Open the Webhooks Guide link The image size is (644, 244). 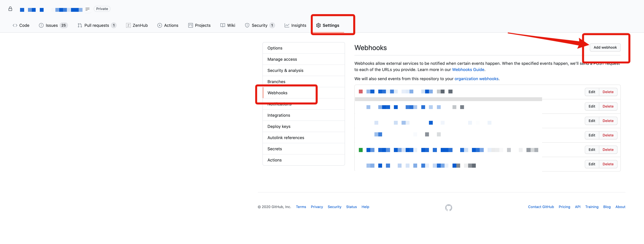[468, 70]
